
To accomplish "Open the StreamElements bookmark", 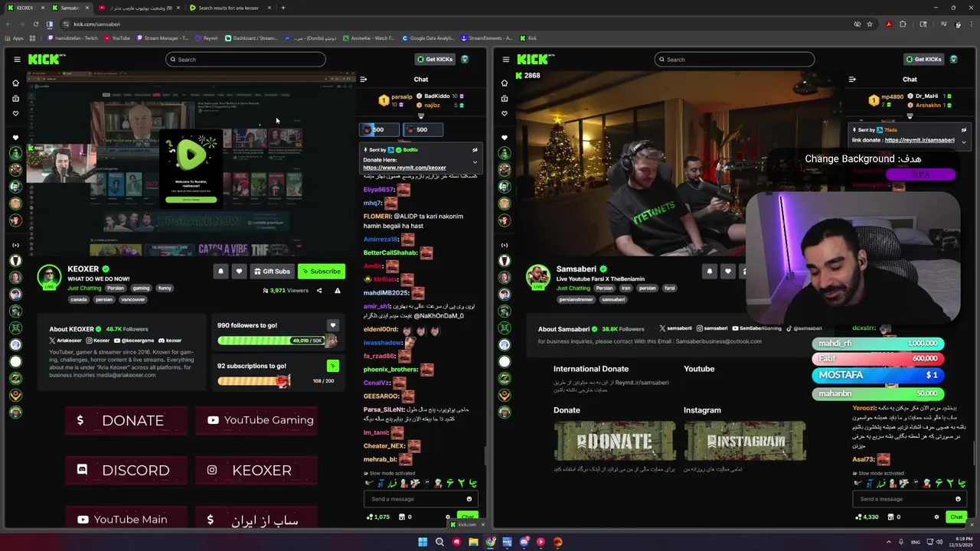I will (485, 37).
